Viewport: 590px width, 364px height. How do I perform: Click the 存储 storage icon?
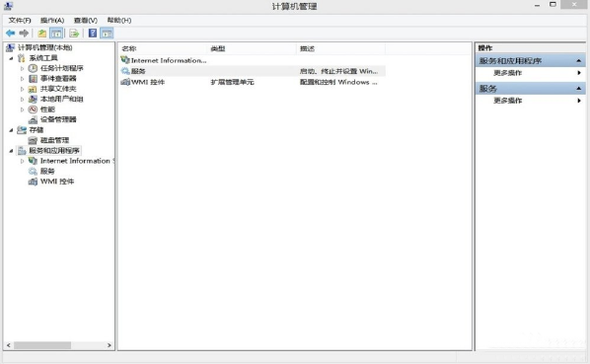22,130
